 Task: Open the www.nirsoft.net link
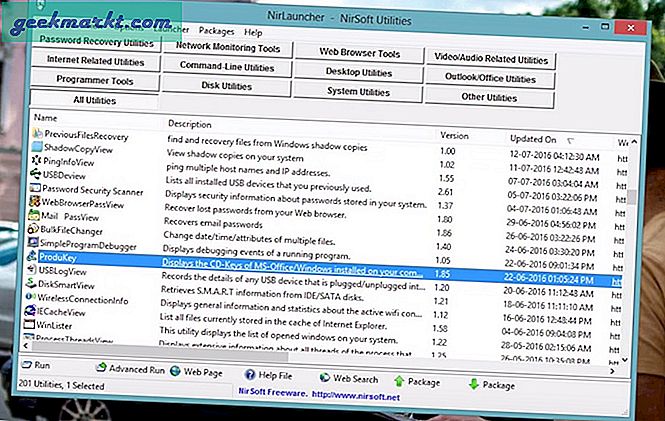[x=355, y=396]
